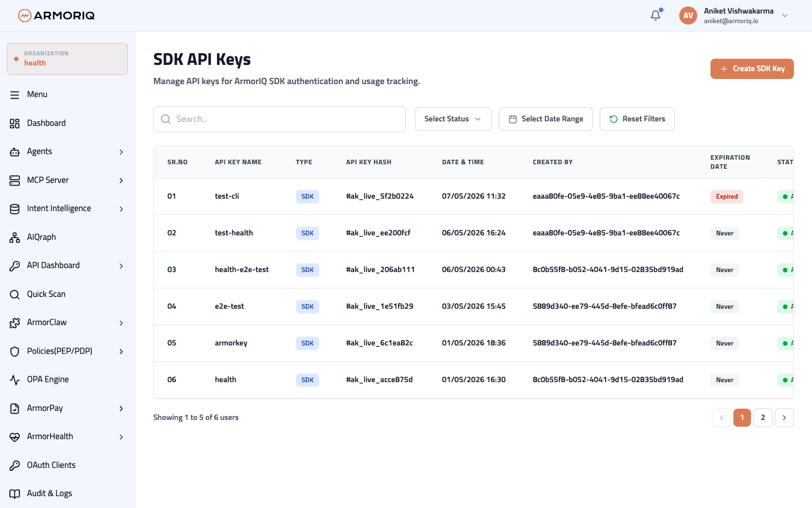This screenshot has width=812, height=508.
Task: Click the DATE & TIME column header
Action: point(463,162)
